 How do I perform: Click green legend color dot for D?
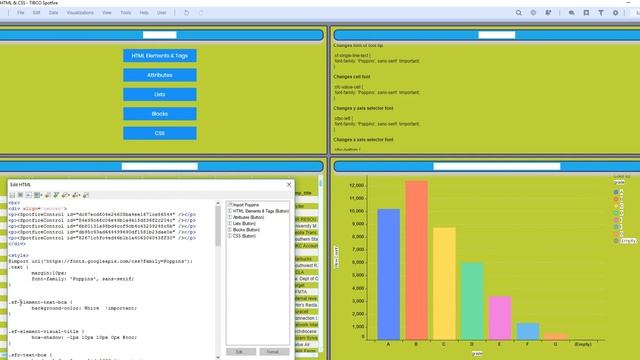click(x=616, y=213)
